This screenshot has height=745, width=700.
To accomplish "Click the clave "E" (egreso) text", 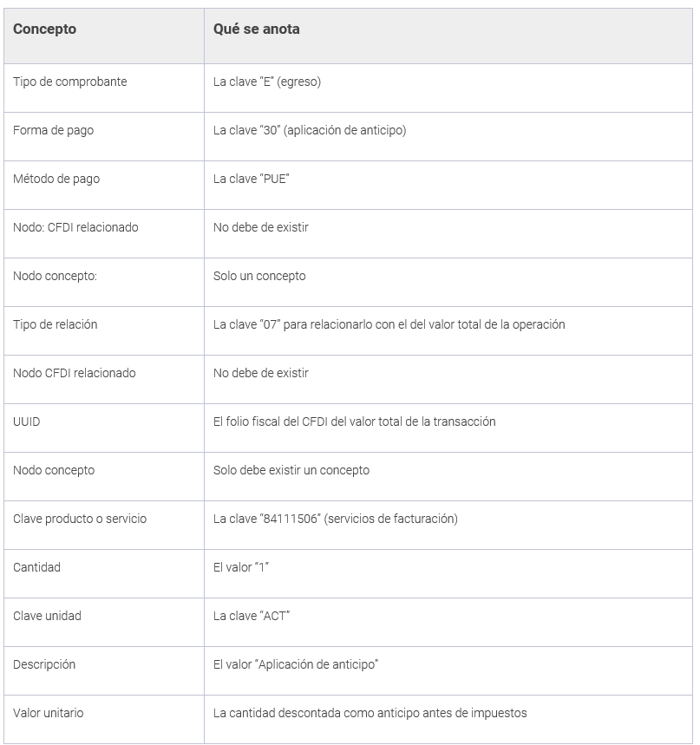I will [268, 82].
